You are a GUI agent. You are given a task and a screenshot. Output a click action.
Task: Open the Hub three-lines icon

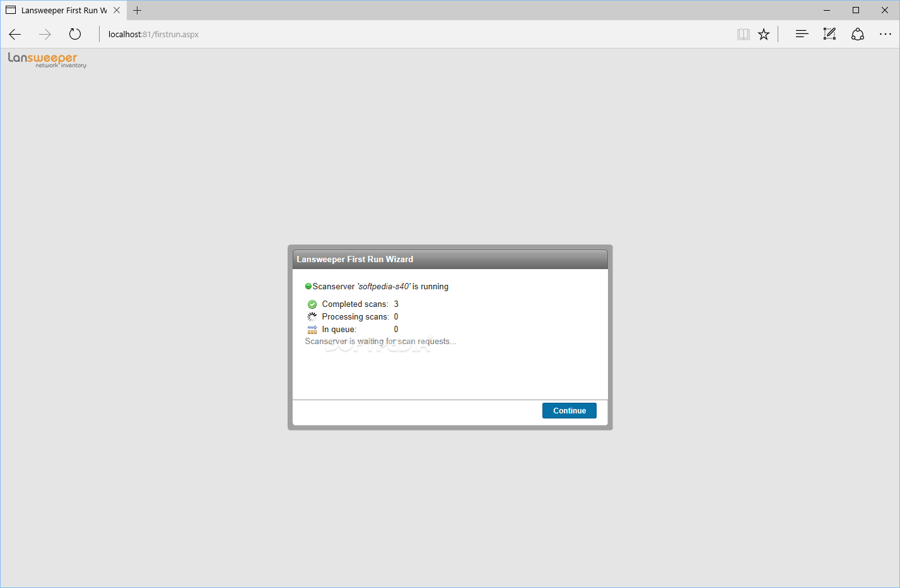(802, 35)
